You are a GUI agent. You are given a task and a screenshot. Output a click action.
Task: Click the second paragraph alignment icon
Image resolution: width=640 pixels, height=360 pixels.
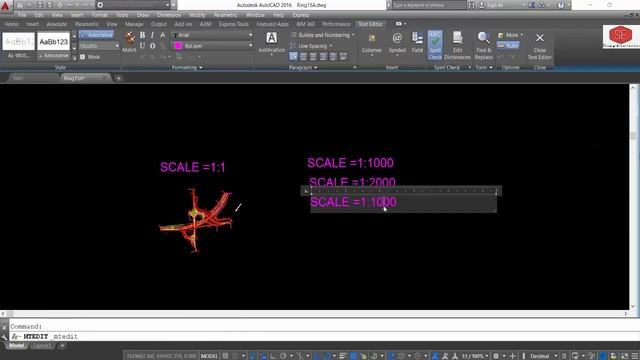click(303, 56)
